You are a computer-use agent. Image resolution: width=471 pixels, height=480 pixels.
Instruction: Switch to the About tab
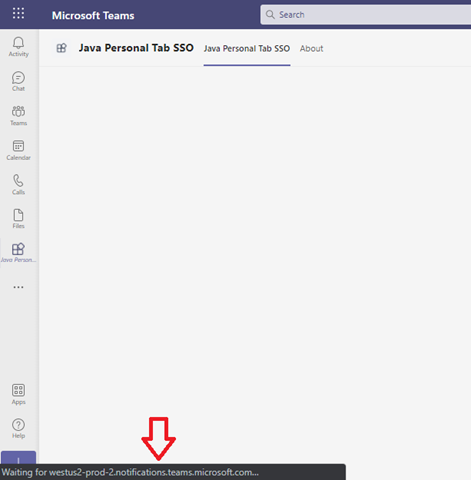[x=311, y=49]
